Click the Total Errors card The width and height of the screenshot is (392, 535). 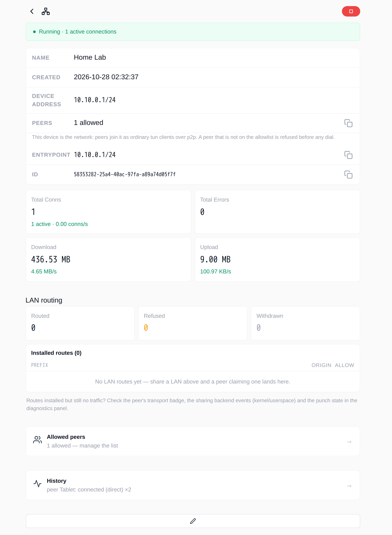277,212
